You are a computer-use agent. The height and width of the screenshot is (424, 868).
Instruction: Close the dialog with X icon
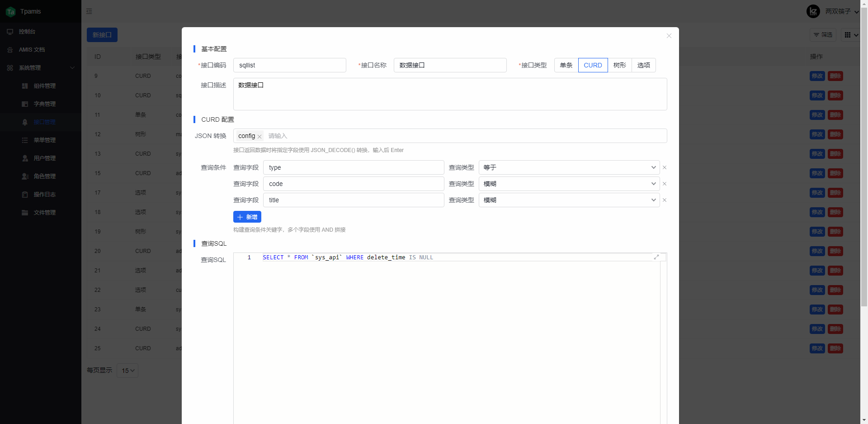[669, 36]
